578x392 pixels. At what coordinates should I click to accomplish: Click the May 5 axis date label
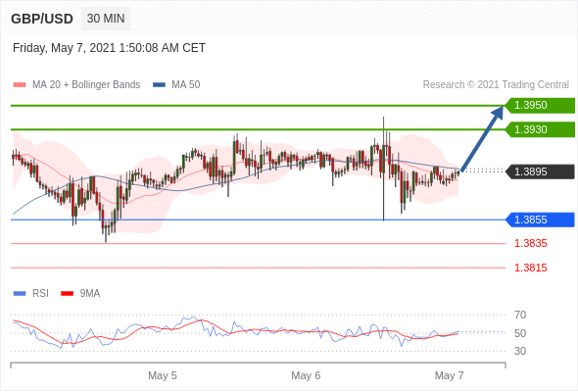163,375
